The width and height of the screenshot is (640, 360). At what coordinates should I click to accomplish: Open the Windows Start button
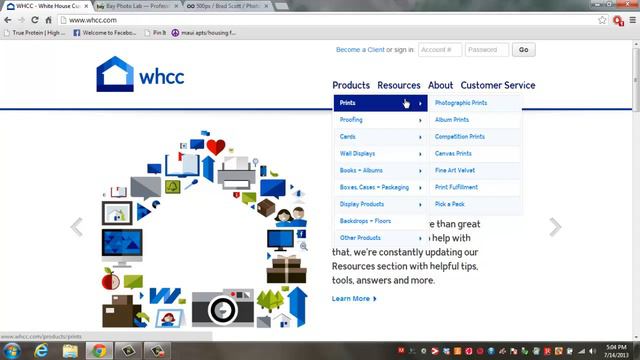[x=12, y=351]
